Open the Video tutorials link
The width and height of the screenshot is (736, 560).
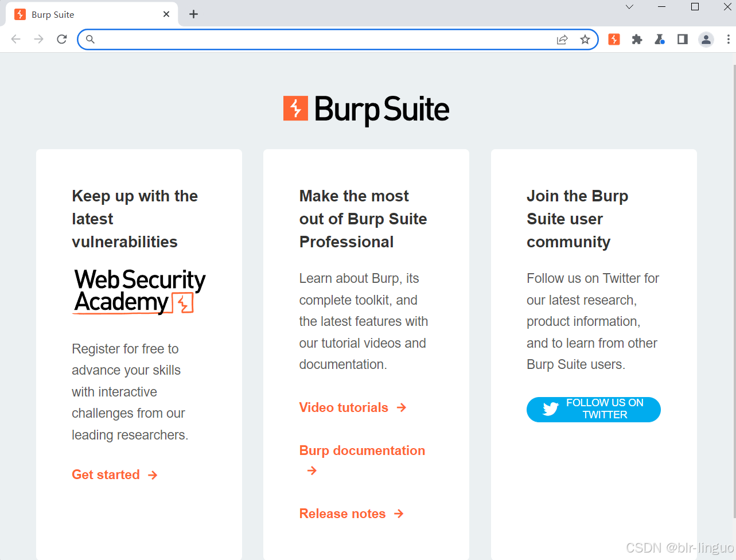[x=344, y=407]
